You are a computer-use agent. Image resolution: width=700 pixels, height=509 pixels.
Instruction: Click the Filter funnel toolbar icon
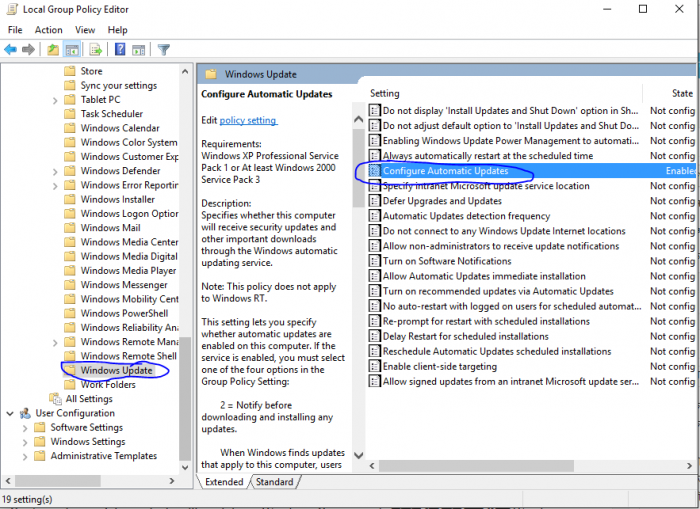point(163,50)
